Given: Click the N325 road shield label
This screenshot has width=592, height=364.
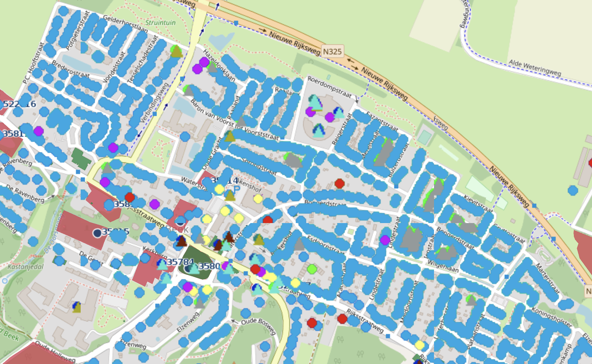Looking at the screenshot, I should pyautogui.click(x=332, y=51).
